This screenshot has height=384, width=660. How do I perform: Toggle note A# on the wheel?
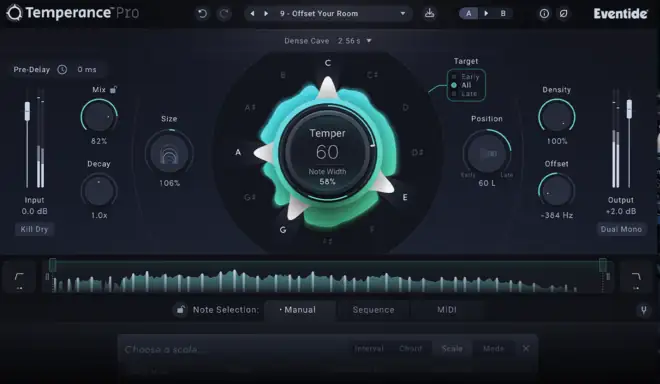250,108
